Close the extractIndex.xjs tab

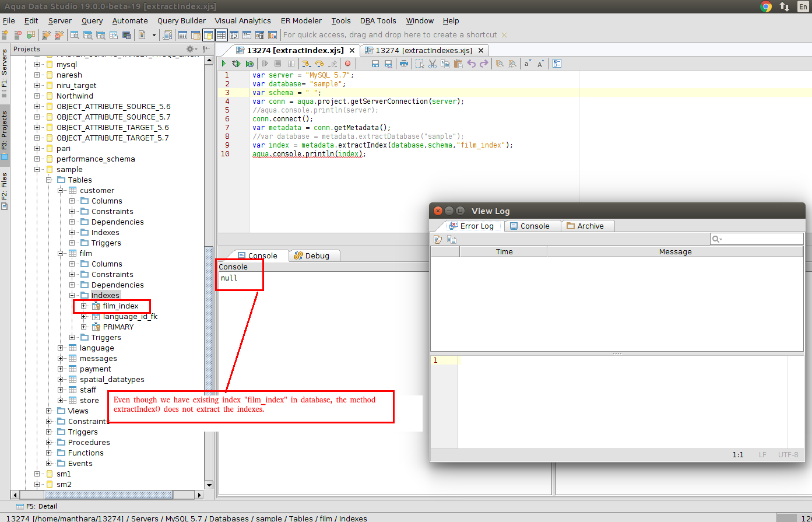pyautogui.click(x=351, y=50)
